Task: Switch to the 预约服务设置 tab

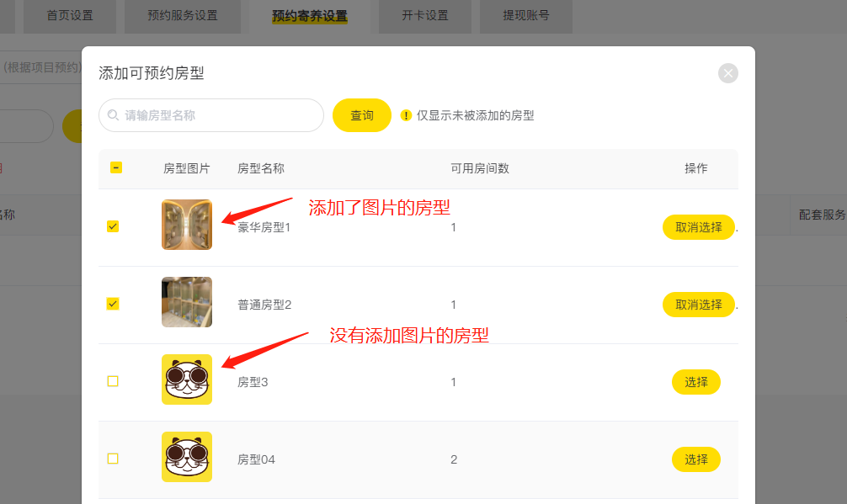Action: 183,16
